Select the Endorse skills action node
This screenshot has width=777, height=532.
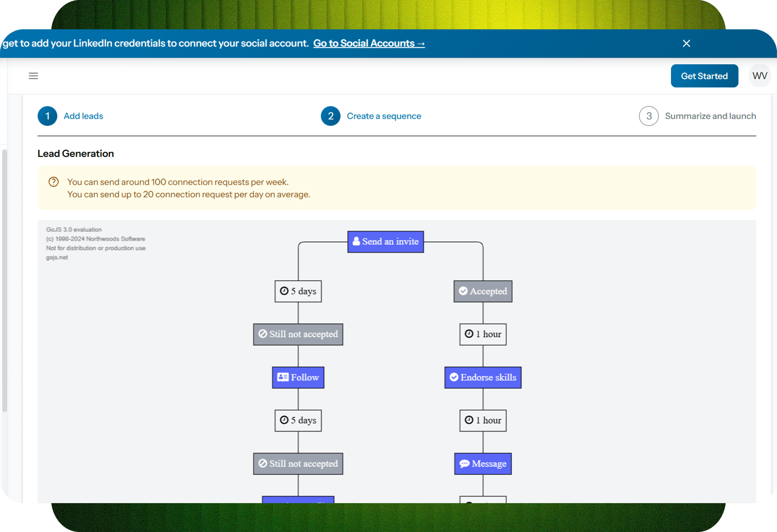click(x=483, y=377)
